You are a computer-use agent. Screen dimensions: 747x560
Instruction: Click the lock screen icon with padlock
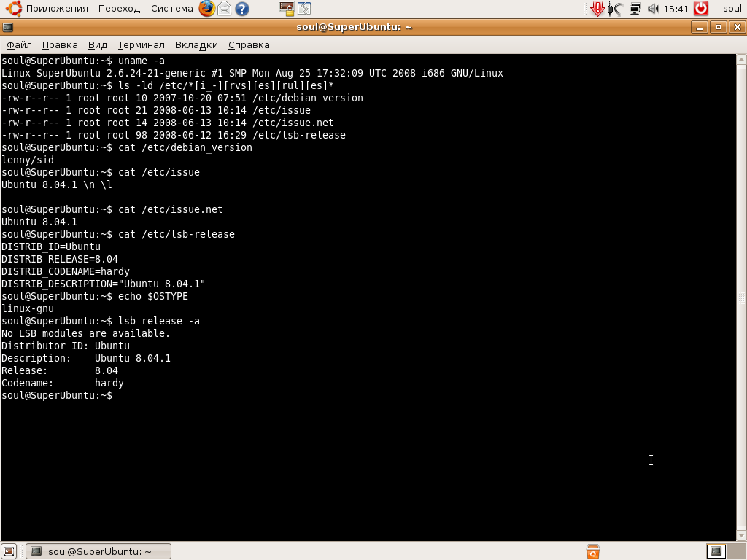287,9
